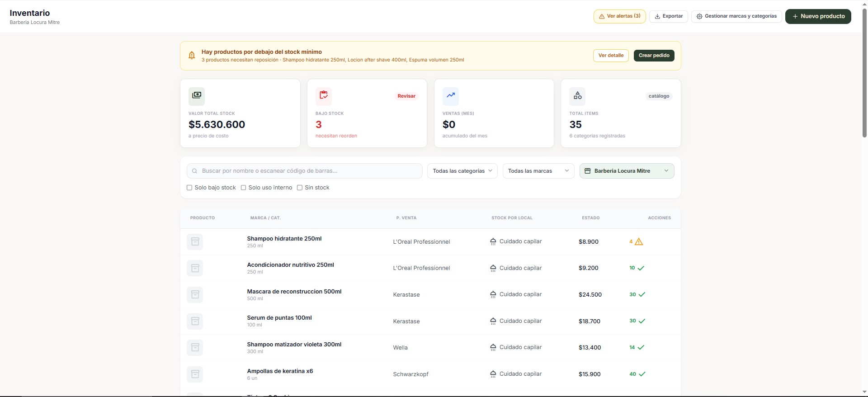Viewport: 868px width, 397px height.
Task: Click the page vertical scrollbar thumb
Action: point(864,72)
